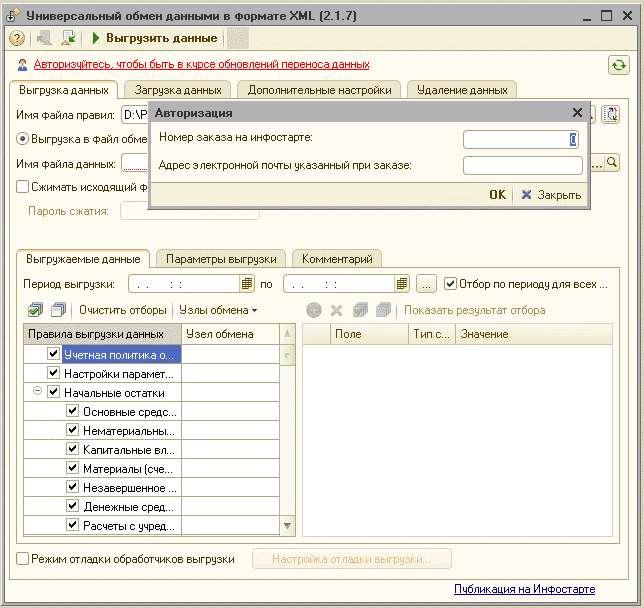This screenshot has height=608, width=644.
Task: Click the user avatar icon near authorization link
Action: click(x=22, y=64)
